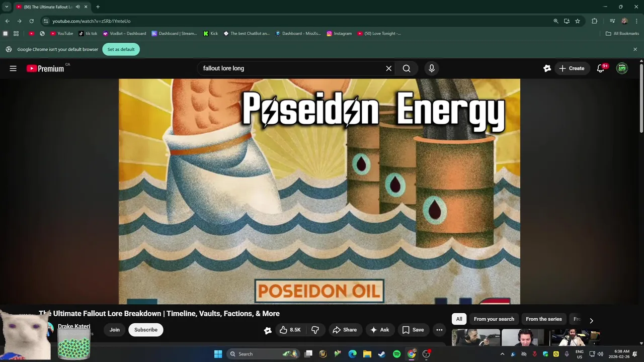Clear the search box with the X
This screenshot has height=362, width=644.
pyautogui.click(x=388, y=68)
